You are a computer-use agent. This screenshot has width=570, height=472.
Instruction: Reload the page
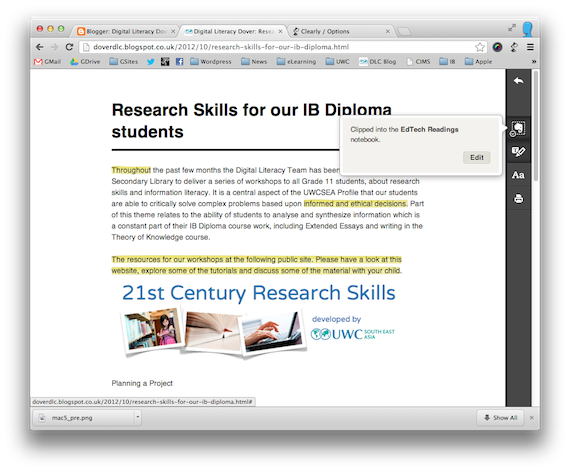point(69,47)
